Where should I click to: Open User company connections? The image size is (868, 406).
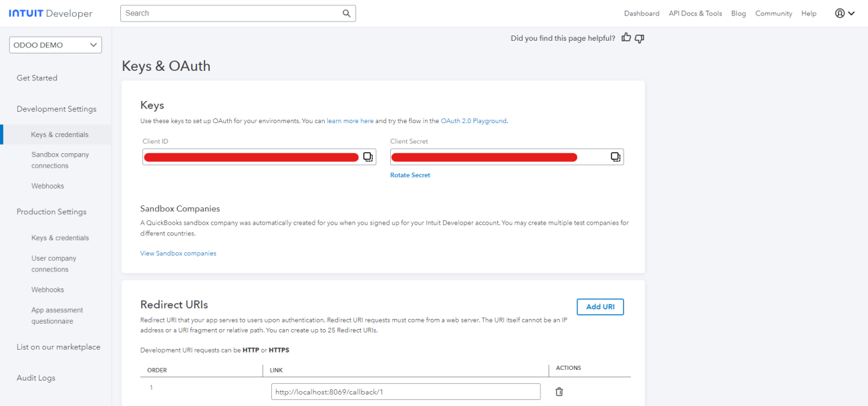(54, 264)
